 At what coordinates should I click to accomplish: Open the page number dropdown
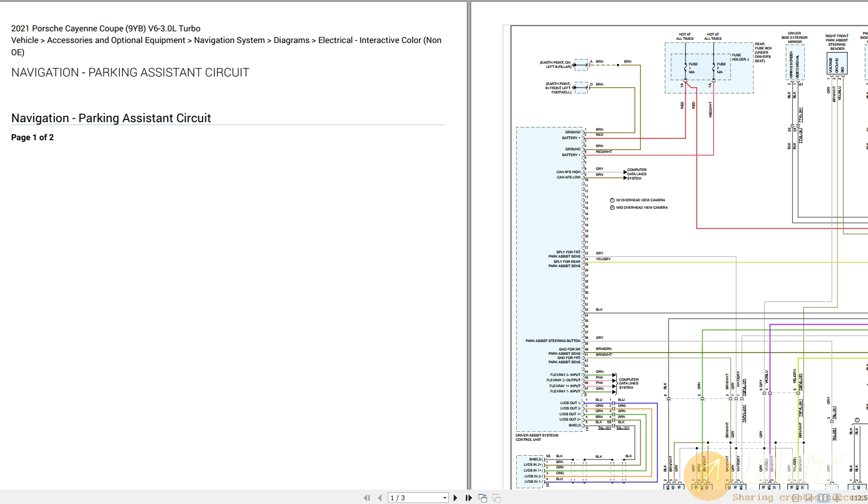445,498
